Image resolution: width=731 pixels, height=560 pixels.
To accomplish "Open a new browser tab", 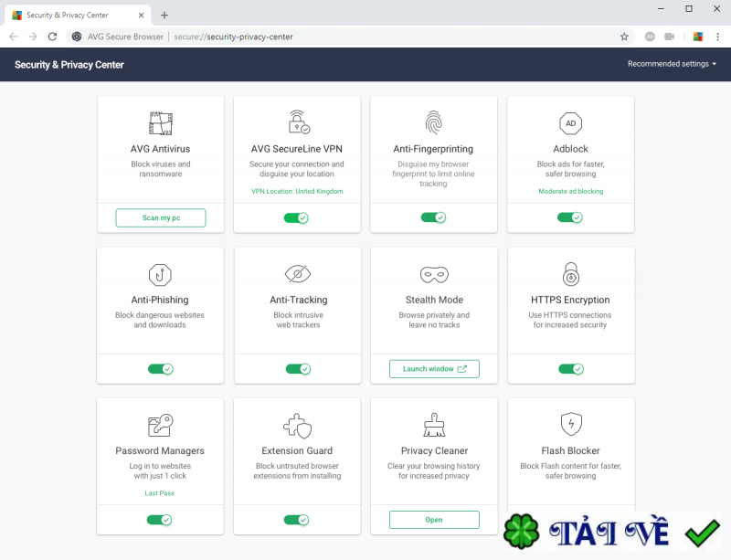I will click(x=164, y=16).
